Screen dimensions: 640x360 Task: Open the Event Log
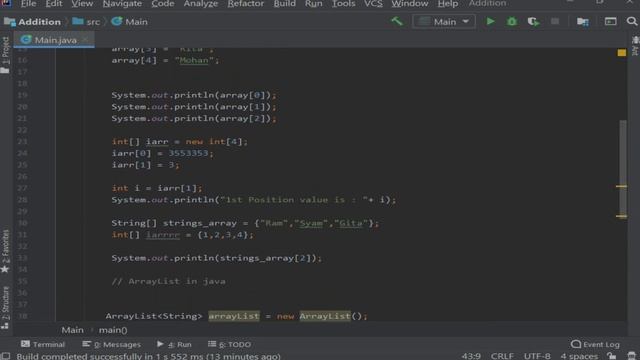coord(595,344)
